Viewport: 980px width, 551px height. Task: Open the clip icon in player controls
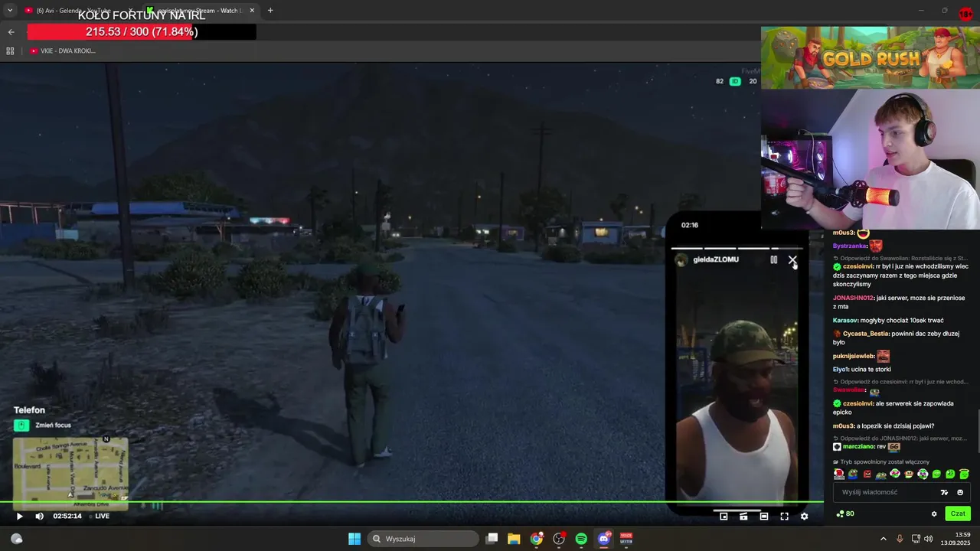click(743, 517)
